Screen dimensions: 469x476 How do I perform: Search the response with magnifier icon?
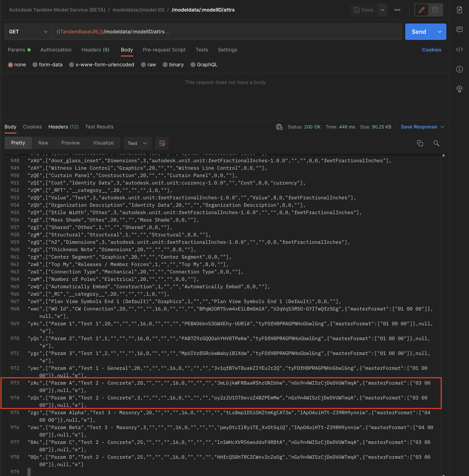(x=436, y=143)
